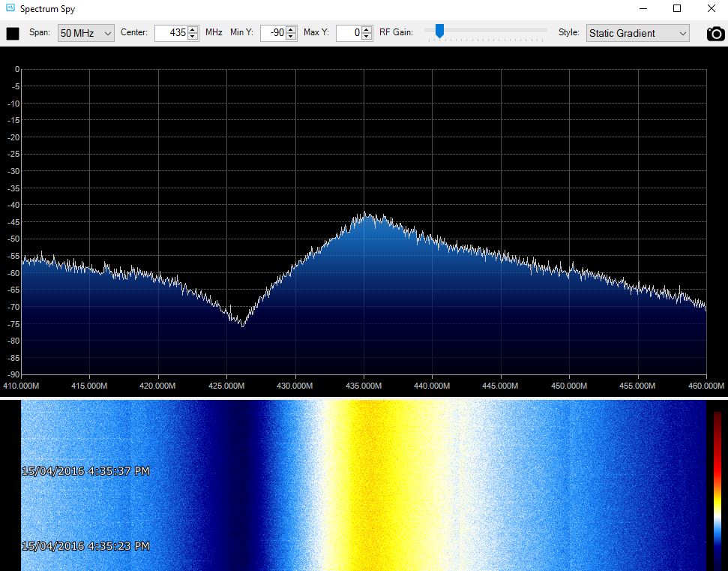The image size is (728, 571).
Task: Open the Span dropdown showing 50 MHz
Action: (x=85, y=33)
